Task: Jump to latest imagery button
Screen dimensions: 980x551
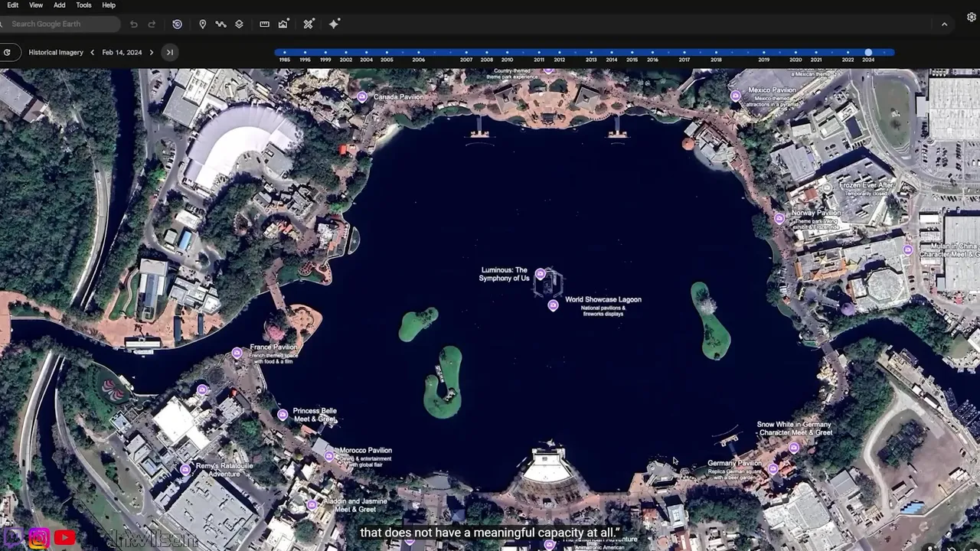Action: 170,52
